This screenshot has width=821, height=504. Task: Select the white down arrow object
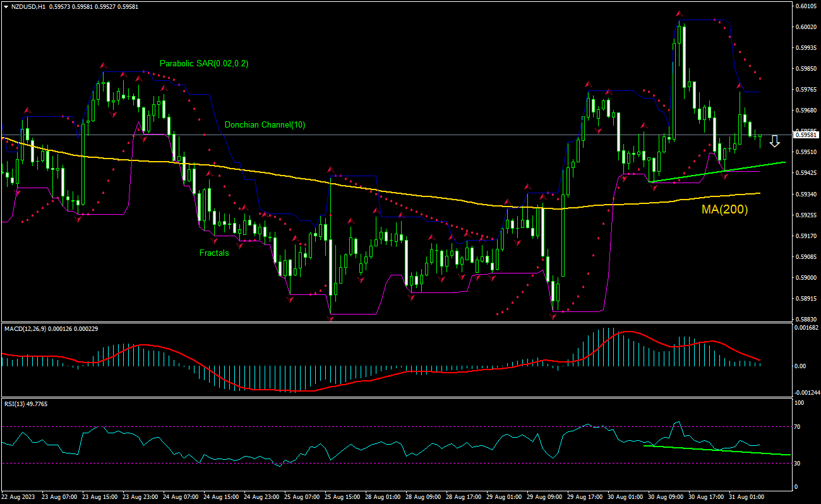(x=775, y=141)
